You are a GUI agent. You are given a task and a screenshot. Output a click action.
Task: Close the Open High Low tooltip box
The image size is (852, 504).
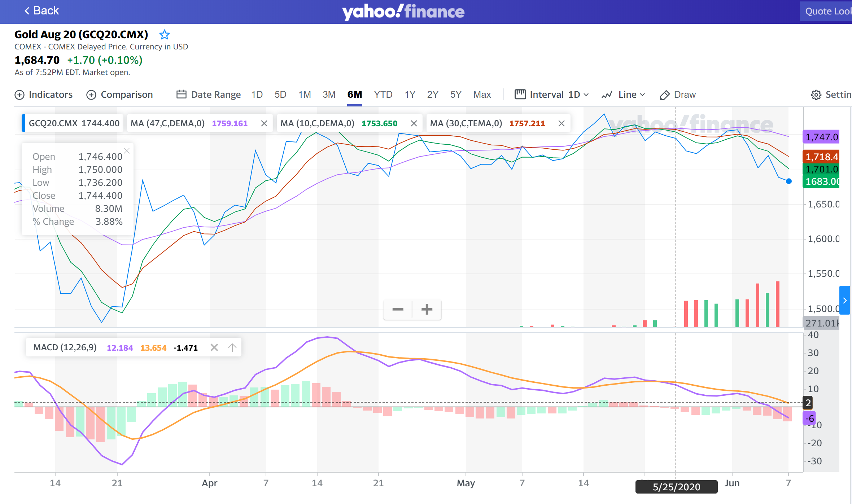coord(127,151)
